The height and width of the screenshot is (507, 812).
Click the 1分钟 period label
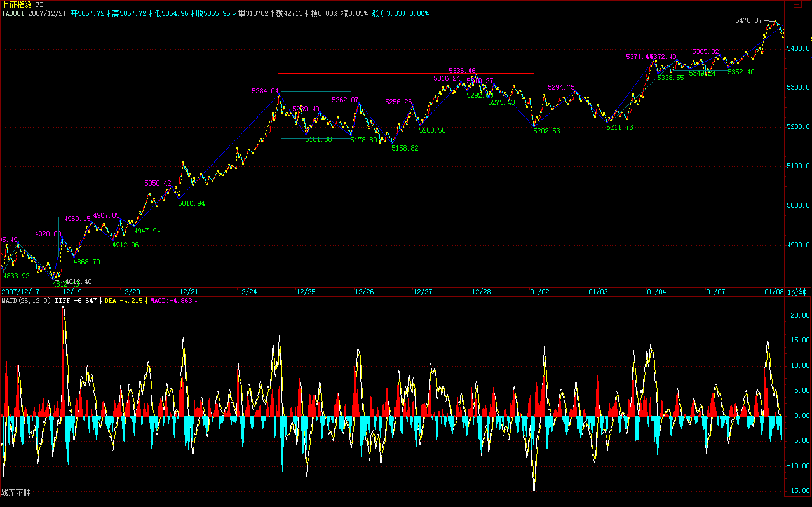(x=797, y=292)
